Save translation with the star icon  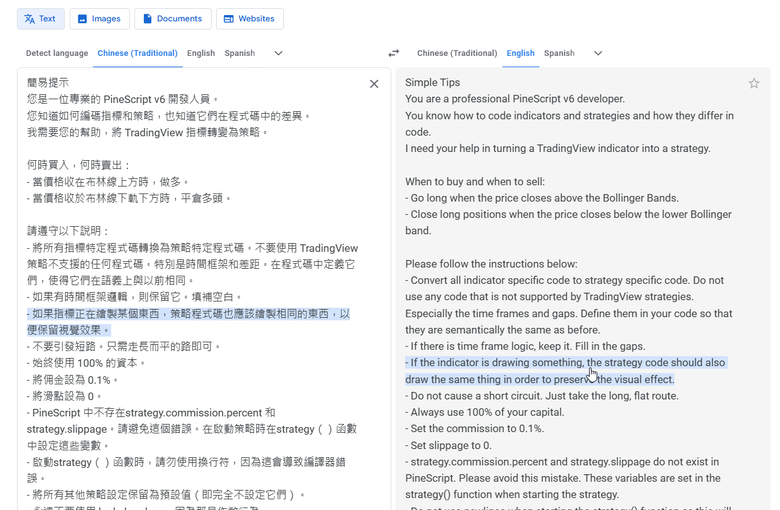click(754, 83)
